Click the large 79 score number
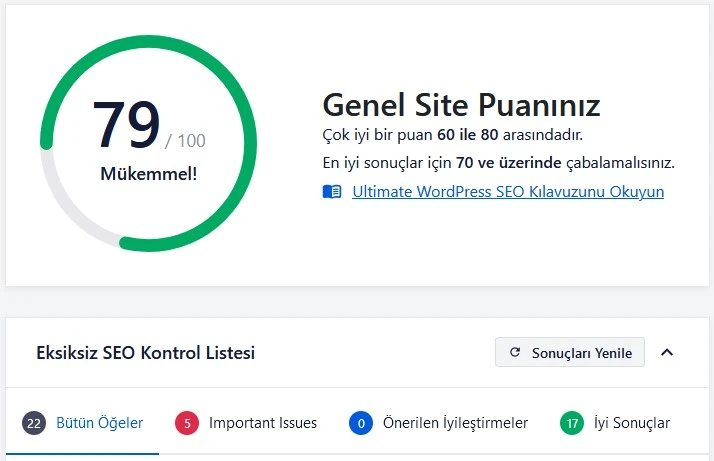 [x=126, y=124]
